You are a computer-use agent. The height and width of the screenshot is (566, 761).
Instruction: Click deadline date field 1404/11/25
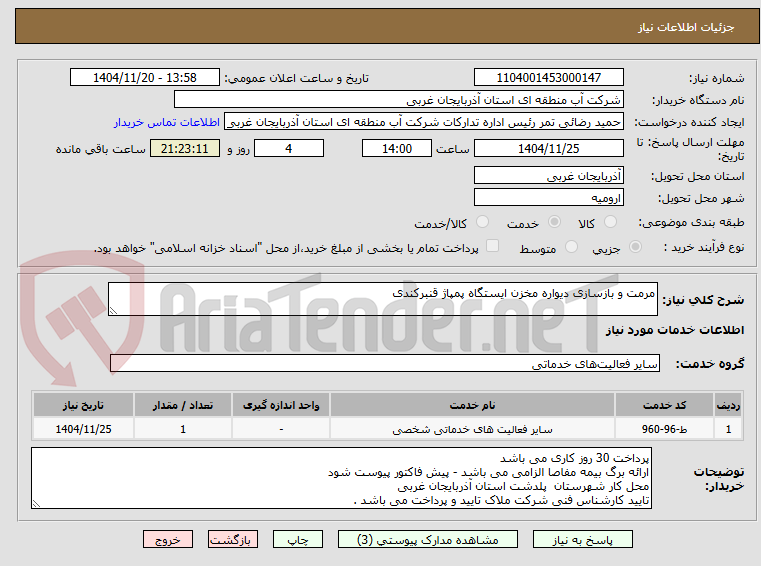click(x=548, y=148)
